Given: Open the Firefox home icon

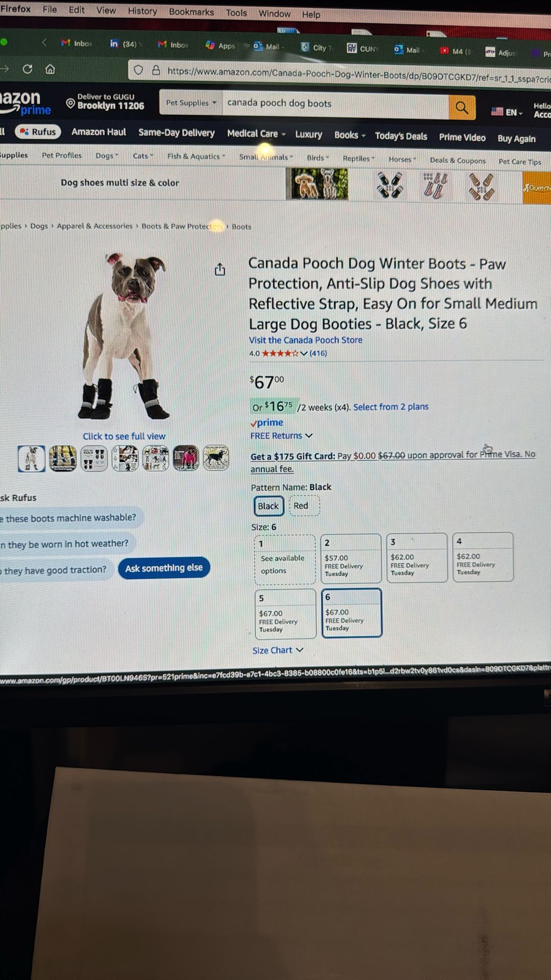Looking at the screenshot, I should [x=50, y=69].
